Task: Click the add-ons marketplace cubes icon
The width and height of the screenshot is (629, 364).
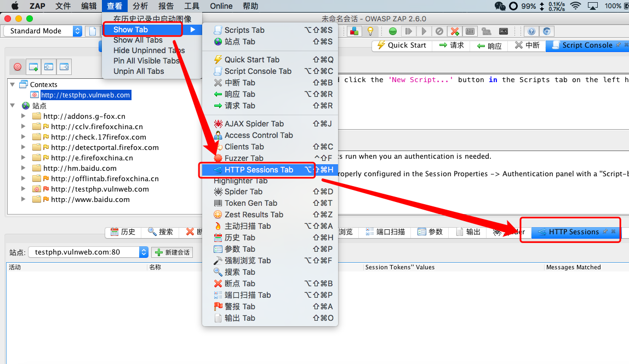Action: point(354,31)
